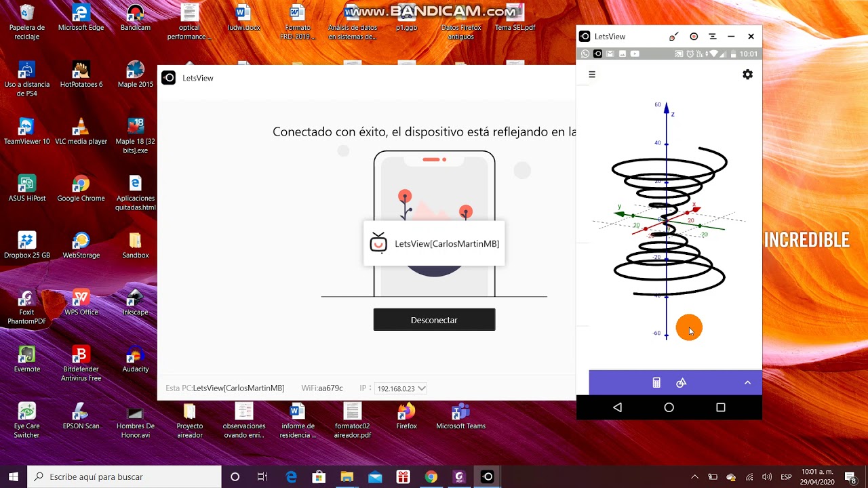This screenshot has height=488, width=868.
Task: Select Maple 18 [32 bits].exe icon
Action: [136, 136]
